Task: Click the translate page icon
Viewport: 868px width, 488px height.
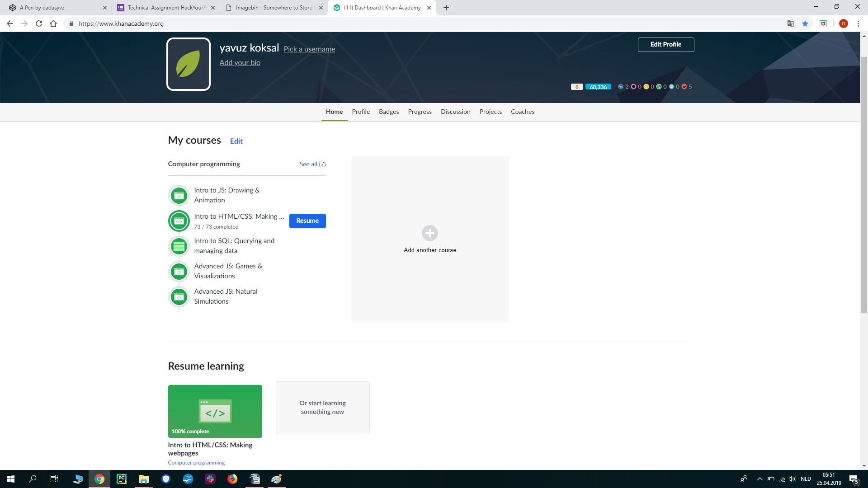Action: click(x=791, y=23)
